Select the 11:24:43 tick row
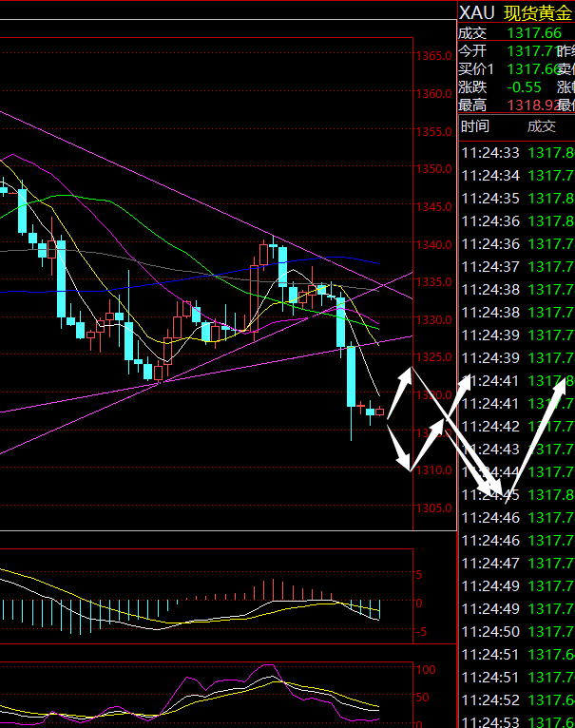The height and width of the screenshot is (728, 575). [516, 449]
